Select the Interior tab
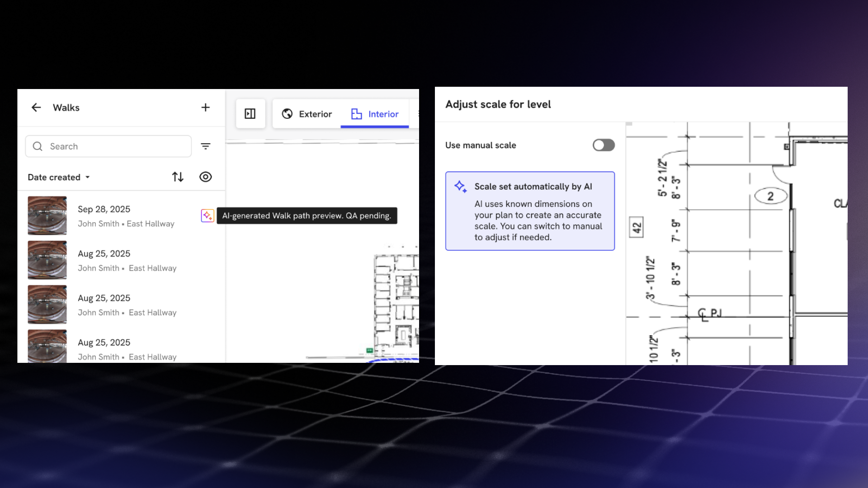 tap(375, 114)
